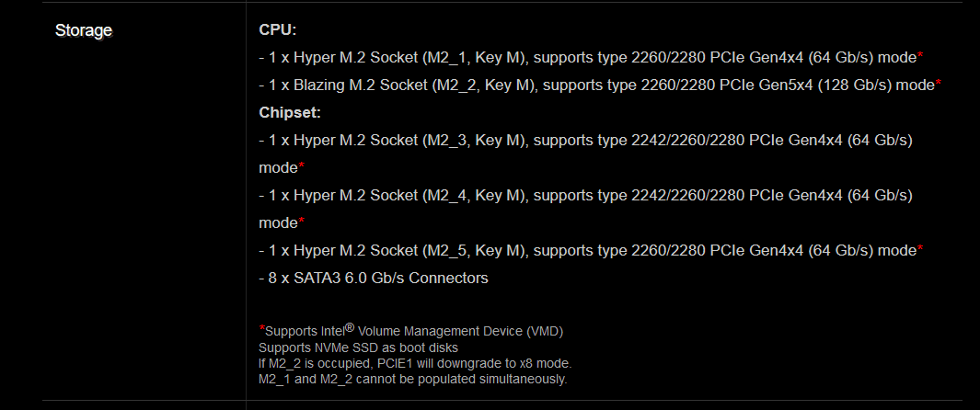
Task: Click the M2_1 and M2_2 simultaneous note
Action: tap(412, 379)
